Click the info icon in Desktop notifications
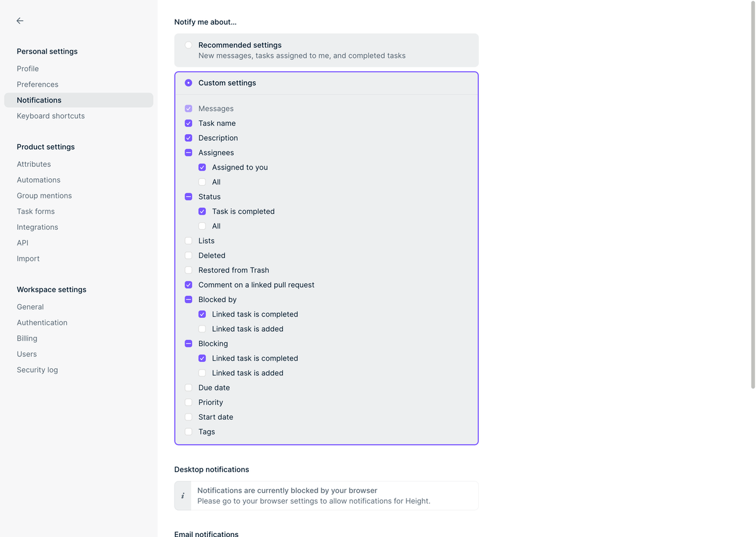 click(x=183, y=496)
